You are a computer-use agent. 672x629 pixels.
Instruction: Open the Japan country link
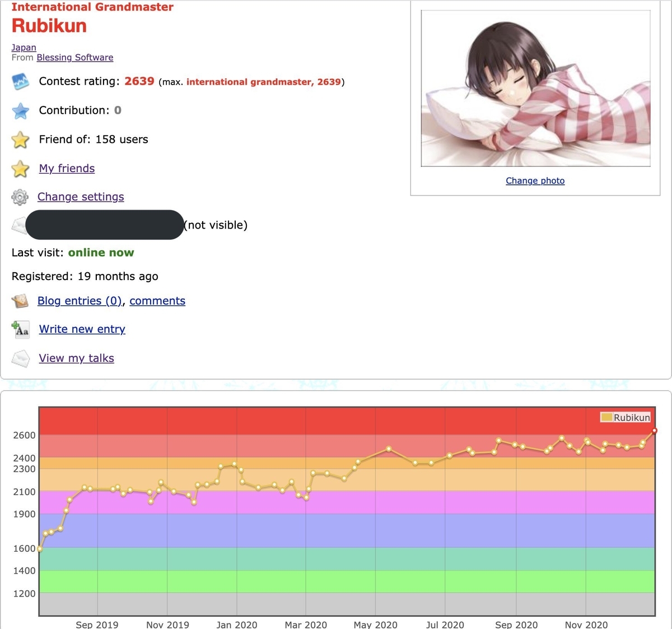coord(24,48)
